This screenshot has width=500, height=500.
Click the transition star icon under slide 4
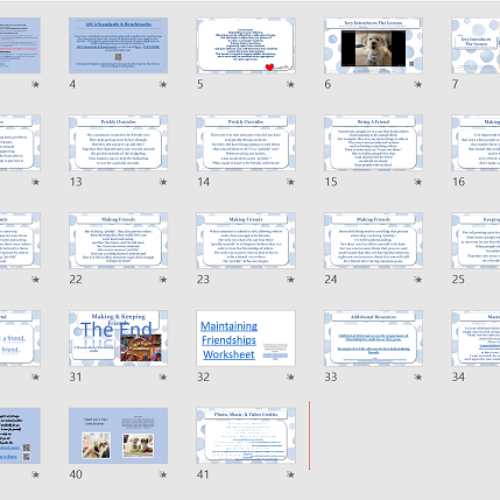coord(163,84)
